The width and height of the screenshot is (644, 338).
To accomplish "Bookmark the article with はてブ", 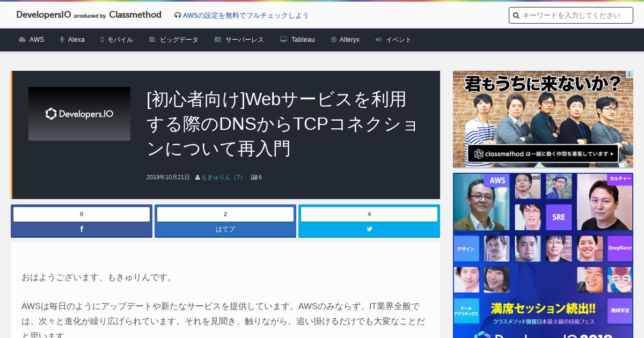I will coord(225,229).
